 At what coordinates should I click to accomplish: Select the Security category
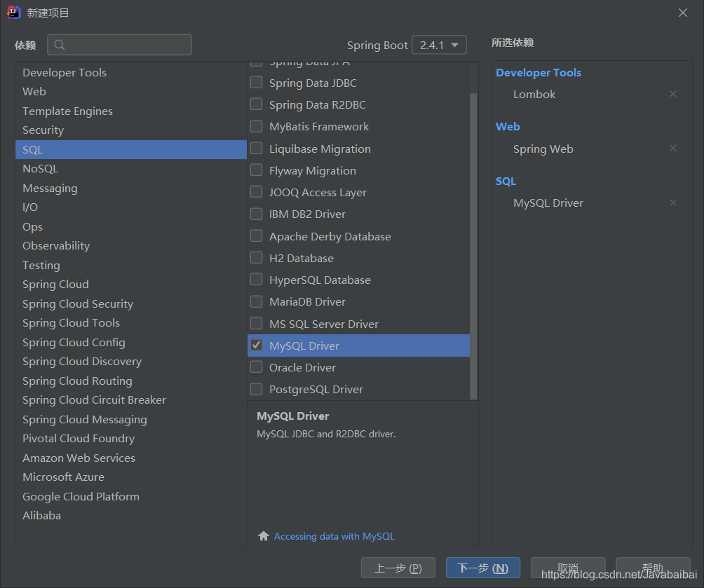(130, 130)
